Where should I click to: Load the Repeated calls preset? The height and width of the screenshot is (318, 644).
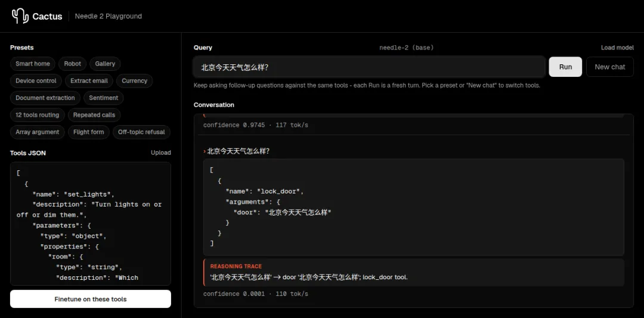(94, 115)
